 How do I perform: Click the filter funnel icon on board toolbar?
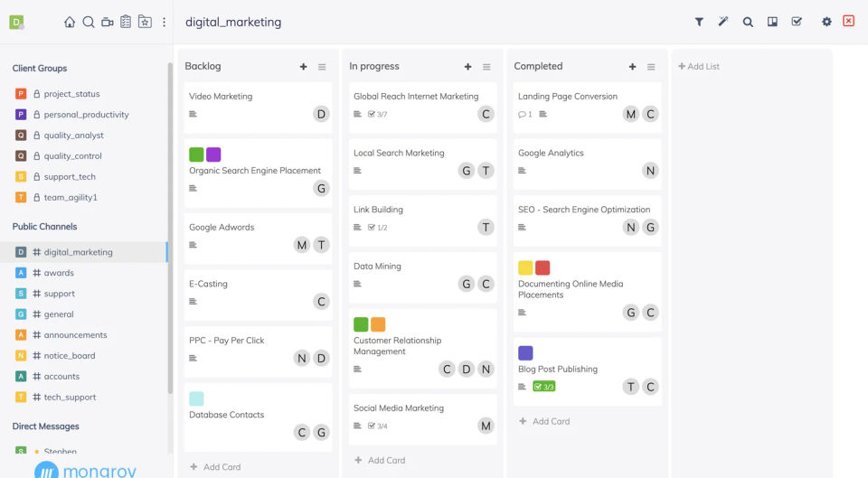tap(699, 22)
